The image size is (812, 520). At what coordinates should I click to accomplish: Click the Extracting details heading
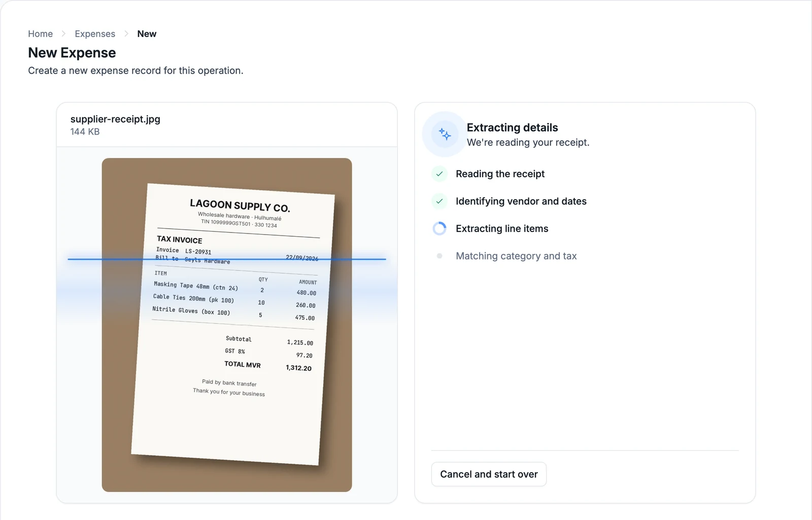(512, 127)
